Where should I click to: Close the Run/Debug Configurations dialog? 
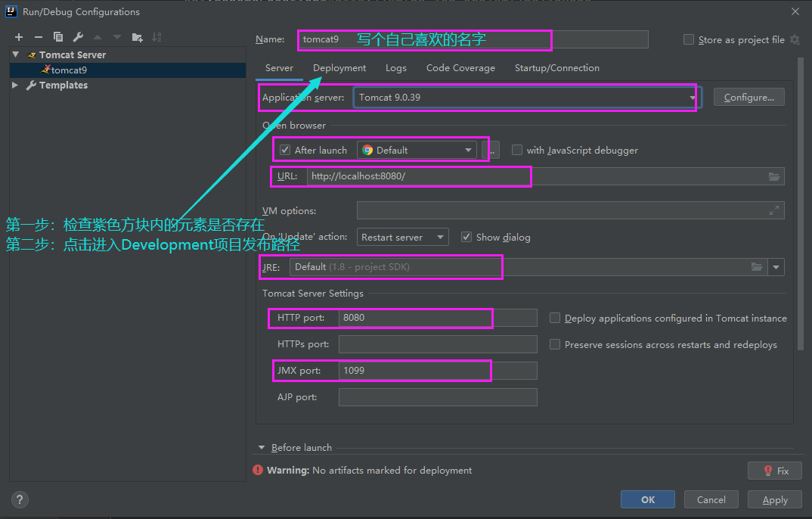pyautogui.click(x=795, y=11)
